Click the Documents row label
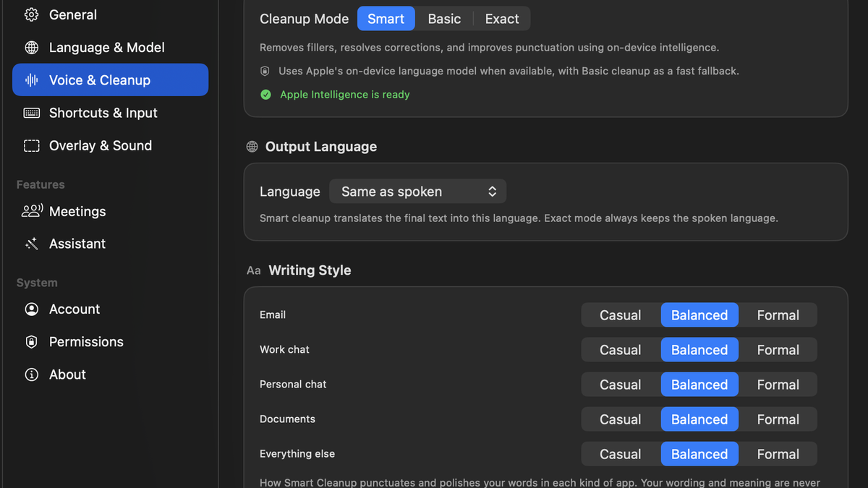Screen dimensions: 868x488 [x=287, y=419]
